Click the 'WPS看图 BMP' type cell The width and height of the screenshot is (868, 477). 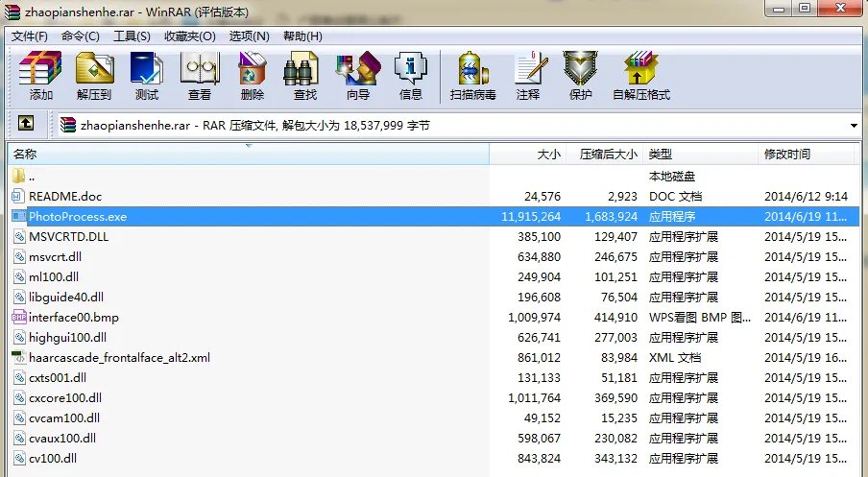coord(700,318)
